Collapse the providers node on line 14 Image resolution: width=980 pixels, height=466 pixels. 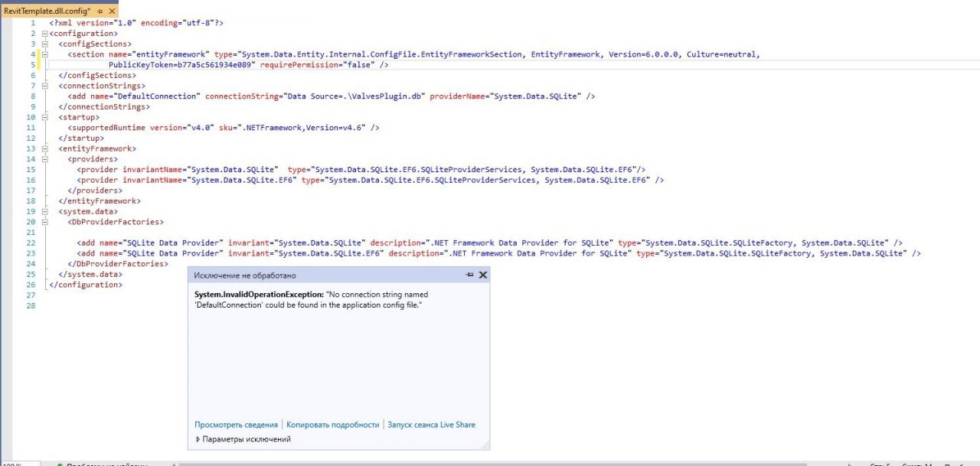pyautogui.click(x=44, y=159)
